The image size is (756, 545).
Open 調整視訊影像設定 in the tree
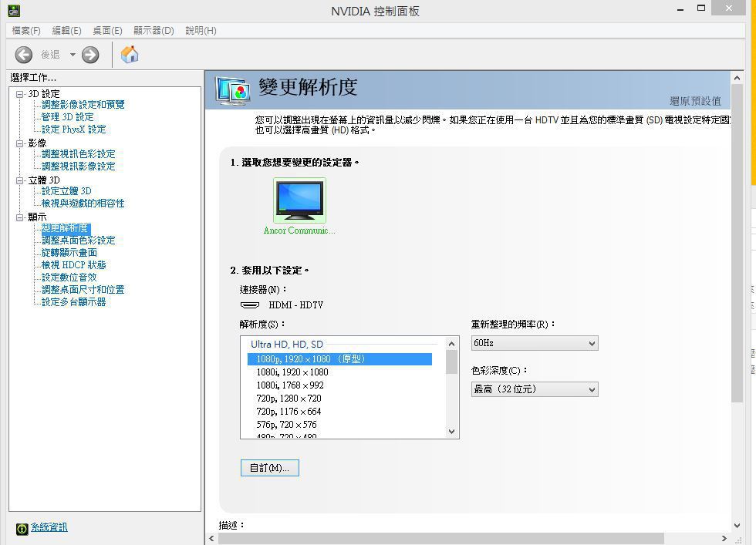coord(78,167)
